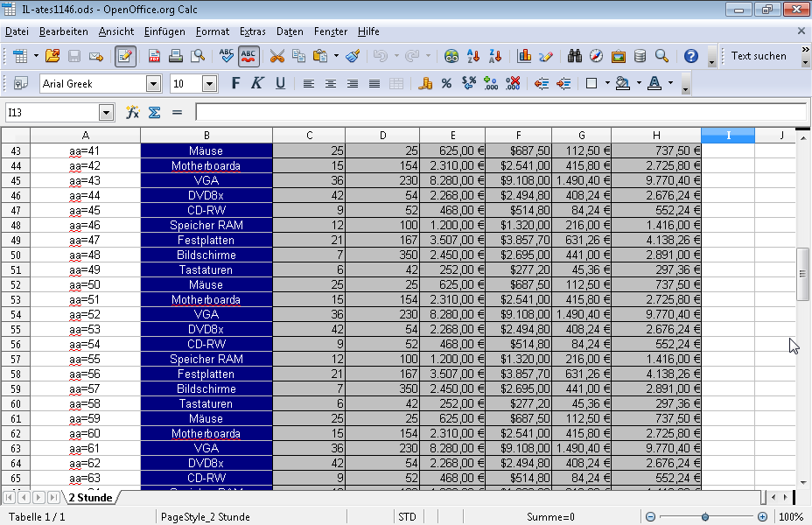The image size is (812, 525).
Task: Apply percent number format
Action: pyautogui.click(x=446, y=83)
